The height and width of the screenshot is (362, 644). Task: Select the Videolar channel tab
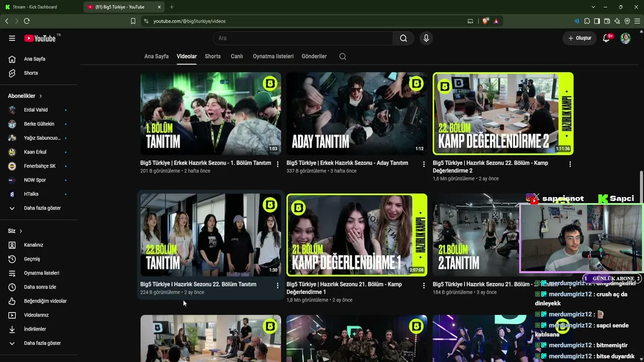187,56
